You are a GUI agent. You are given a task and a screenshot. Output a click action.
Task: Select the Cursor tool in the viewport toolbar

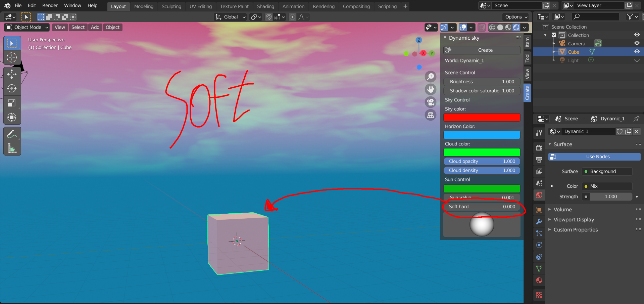pyautogui.click(x=12, y=57)
